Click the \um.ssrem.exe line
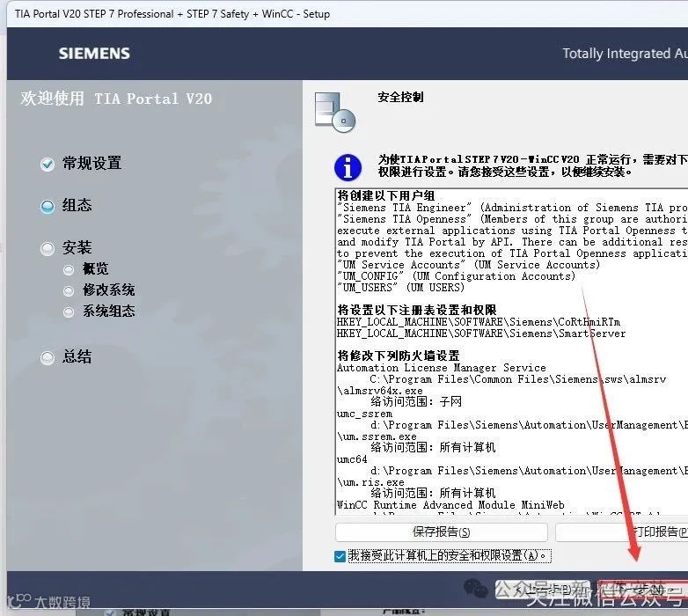The image size is (688, 616). tap(377, 436)
